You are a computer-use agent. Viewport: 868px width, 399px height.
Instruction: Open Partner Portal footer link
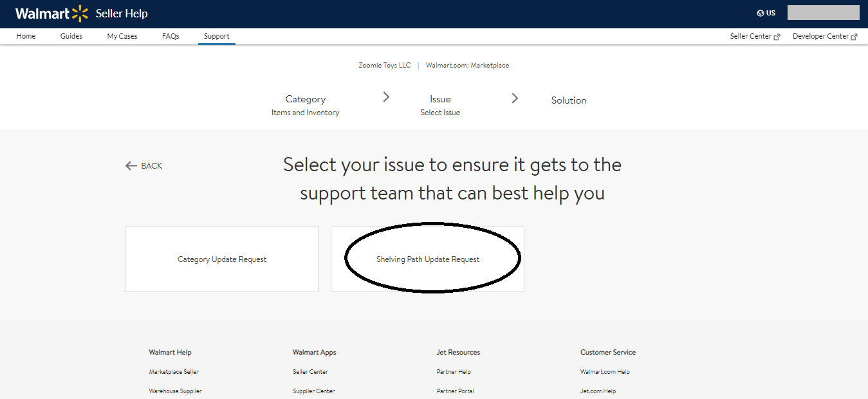(455, 391)
